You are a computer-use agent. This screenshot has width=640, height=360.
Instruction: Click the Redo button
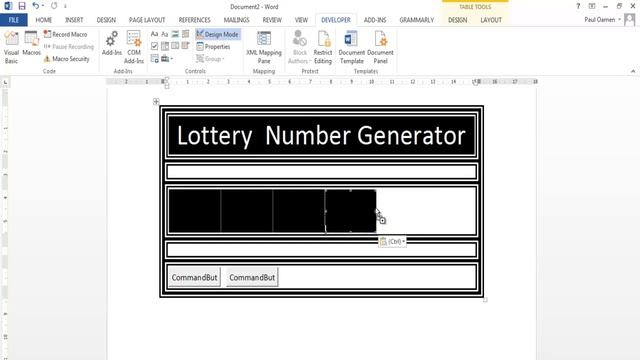[54, 6]
